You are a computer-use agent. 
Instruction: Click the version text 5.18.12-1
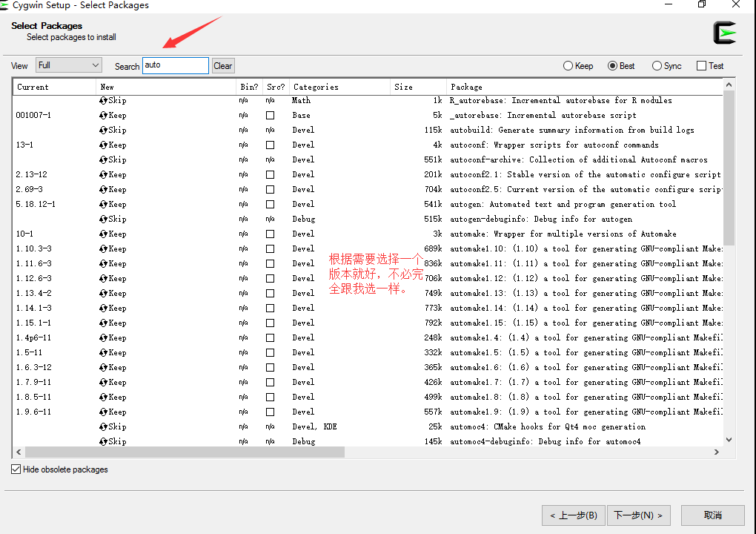click(35, 205)
